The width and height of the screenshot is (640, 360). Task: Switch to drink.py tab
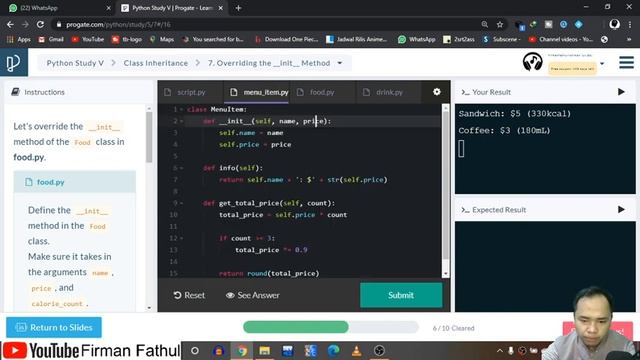click(x=389, y=92)
